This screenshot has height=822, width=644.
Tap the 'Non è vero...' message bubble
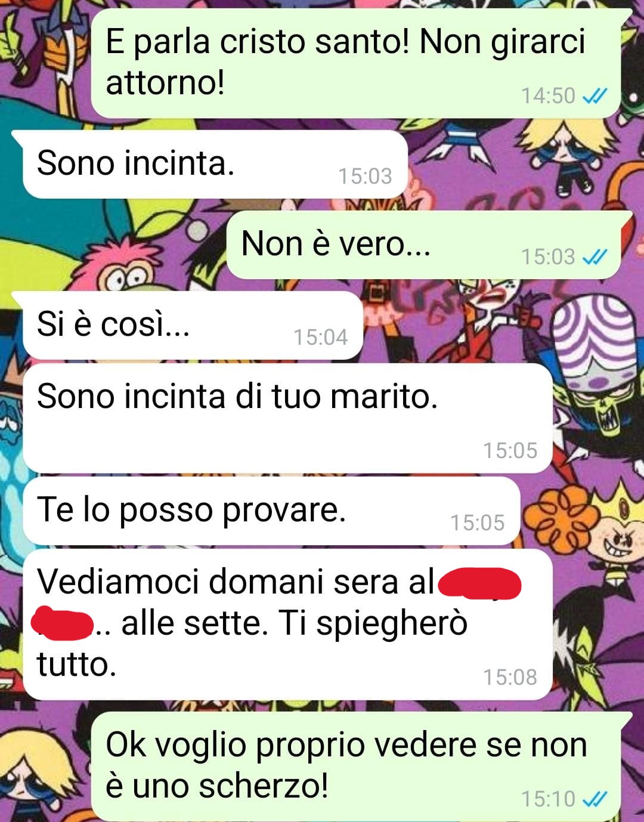coord(424,245)
